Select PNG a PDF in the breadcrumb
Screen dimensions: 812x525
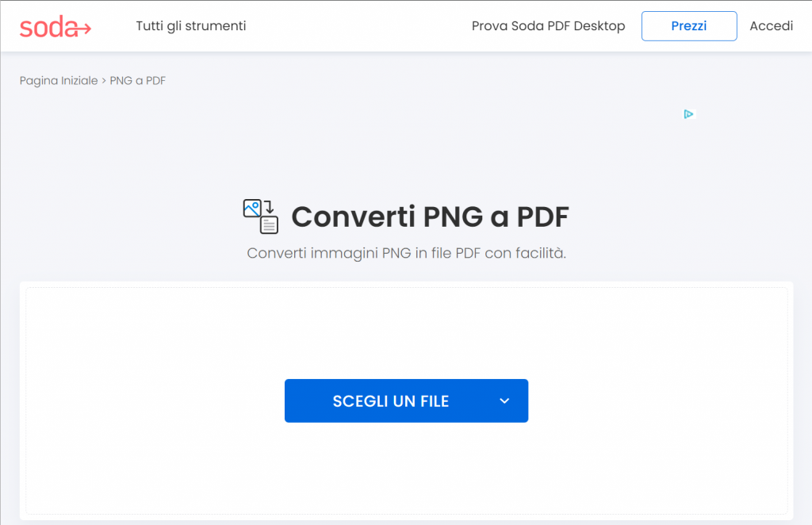[x=138, y=80]
